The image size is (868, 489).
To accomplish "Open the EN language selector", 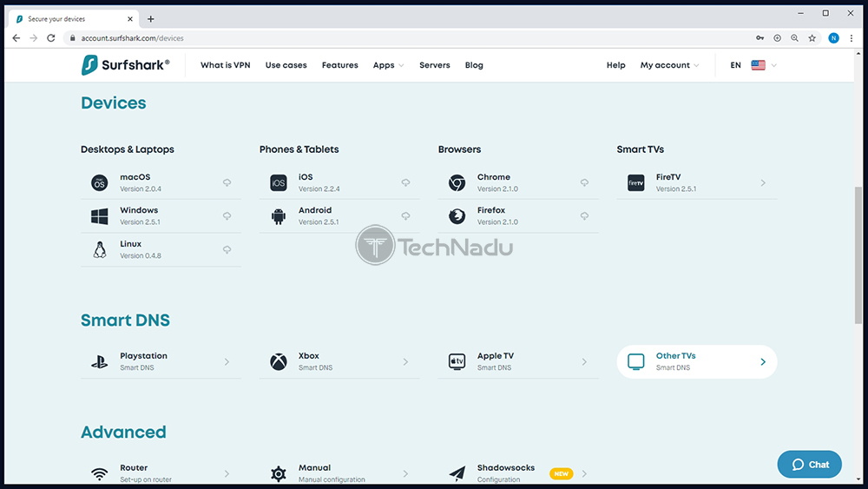I will (x=753, y=65).
